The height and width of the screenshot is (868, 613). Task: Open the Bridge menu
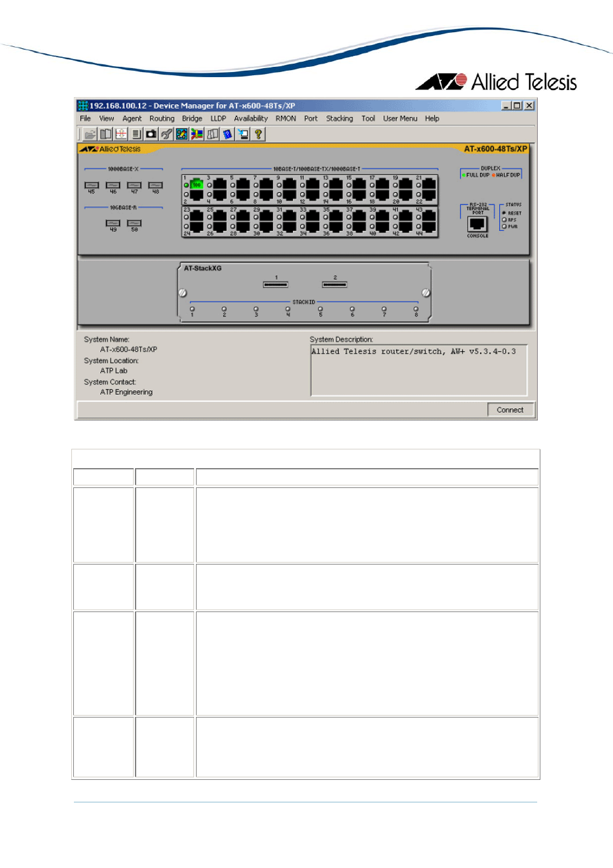pyautogui.click(x=192, y=118)
